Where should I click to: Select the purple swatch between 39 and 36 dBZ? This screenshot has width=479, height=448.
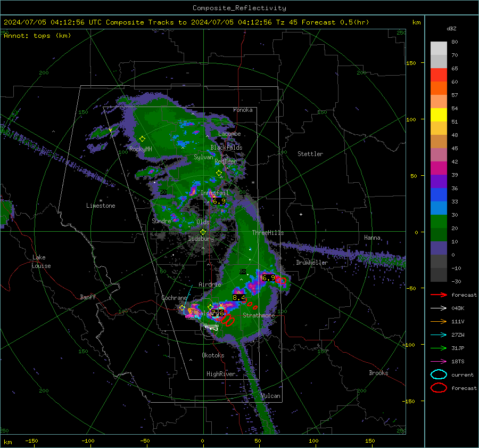(439, 181)
